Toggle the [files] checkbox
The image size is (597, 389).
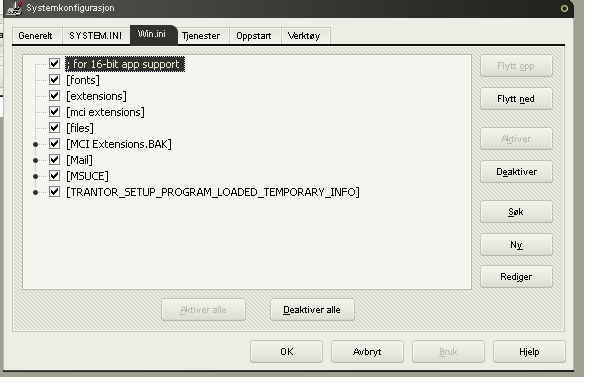[x=54, y=128]
